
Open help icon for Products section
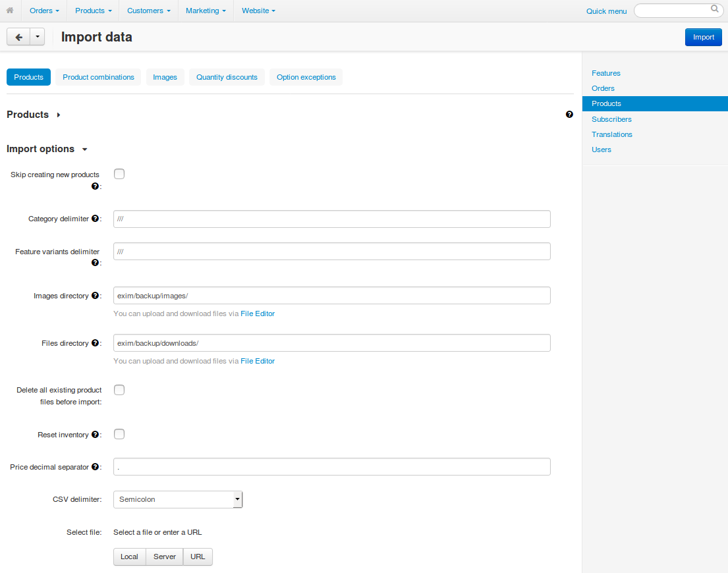point(569,115)
